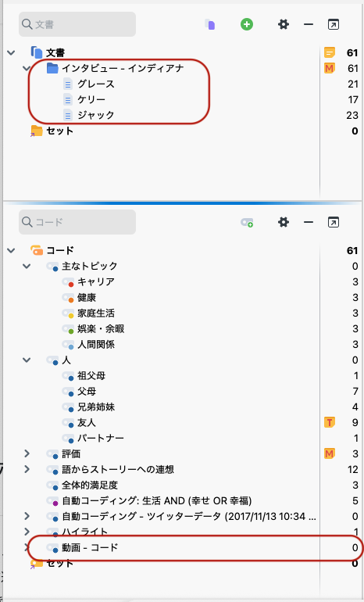Viewport: 364px width, 602px height.
Task: Open document panel settings gear
Action: click(x=283, y=24)
